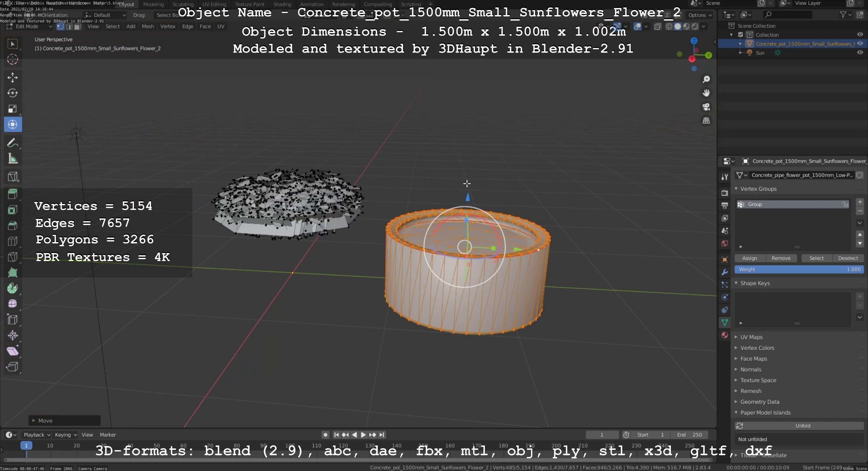Pick the Inset Faces tool

pos(13,210)
